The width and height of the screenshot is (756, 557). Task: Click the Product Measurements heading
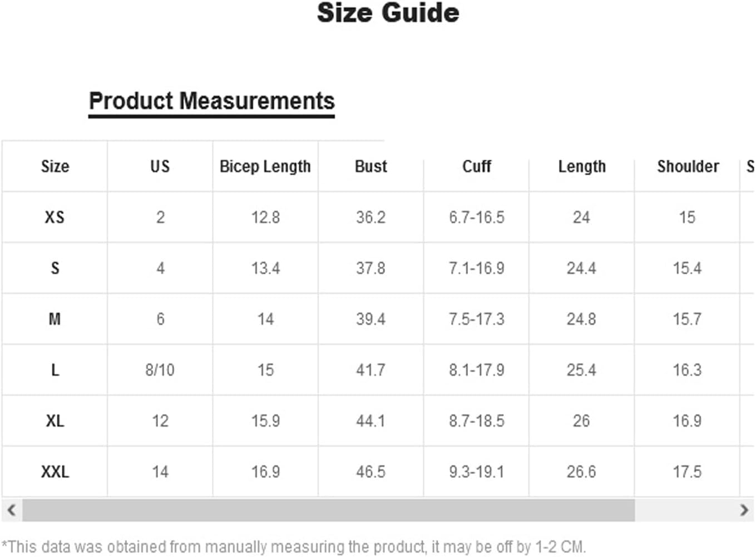pos(212,101)
